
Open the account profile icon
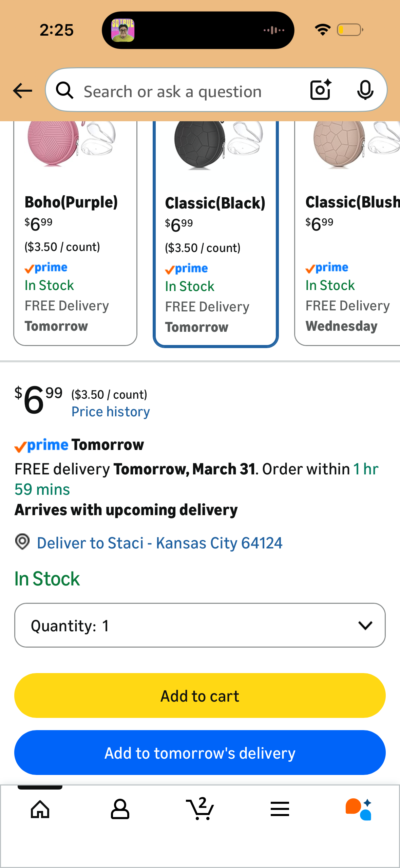tap(120, 809)
